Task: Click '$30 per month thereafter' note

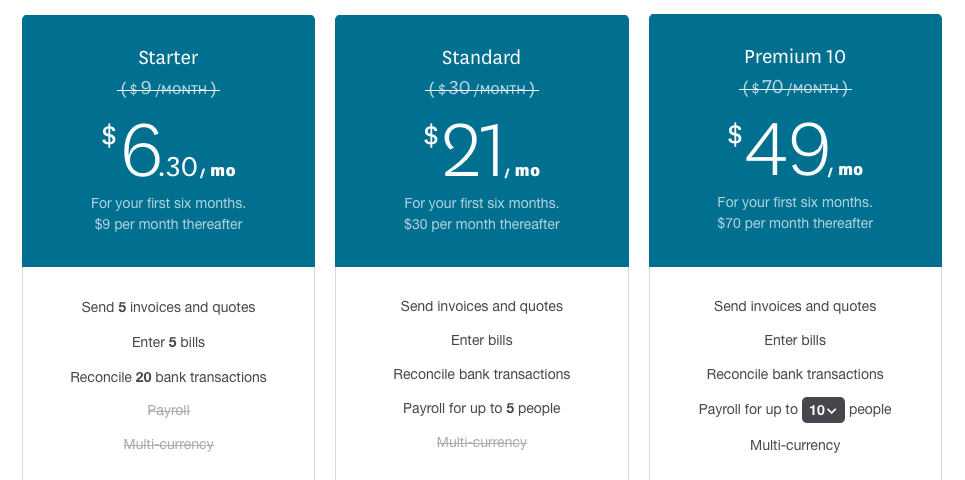Action: pos(481,225)
